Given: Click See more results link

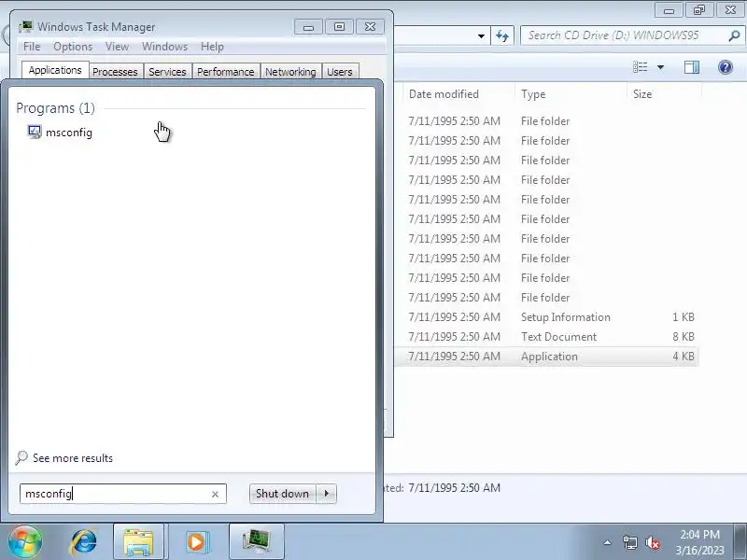Looking at the screenshot, I should click(73, 458).
